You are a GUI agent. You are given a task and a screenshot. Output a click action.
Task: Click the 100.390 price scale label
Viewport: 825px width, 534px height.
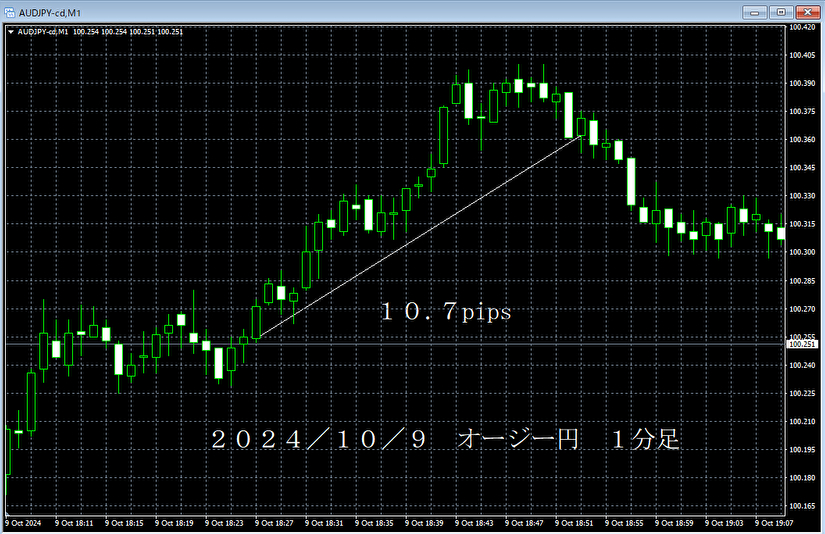[802, 83]
